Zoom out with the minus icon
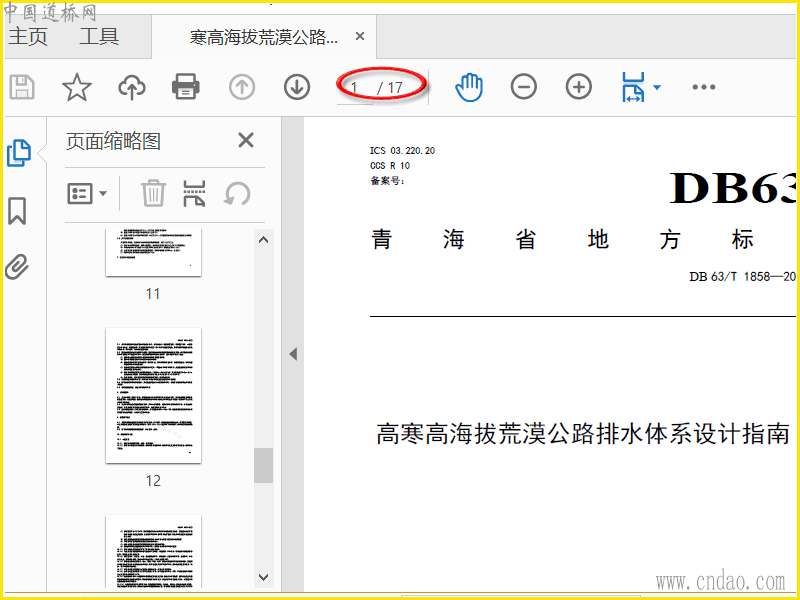The width and height of the screenshot is (800, 600). point(523,87)
